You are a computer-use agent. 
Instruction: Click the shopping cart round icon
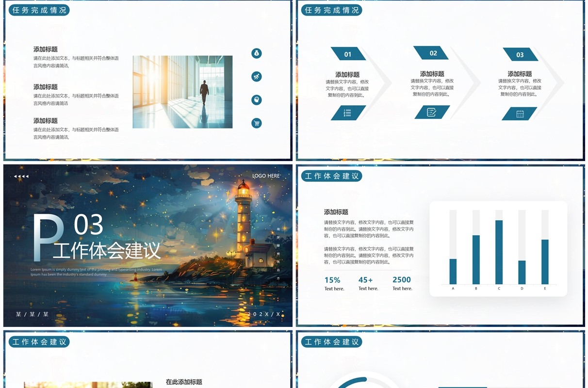257,123
